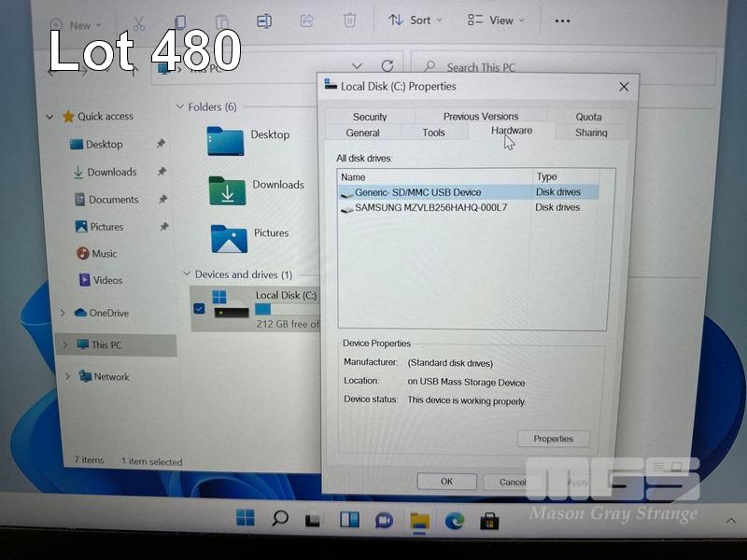Image resolution: width=747 pixels, height=560 pixels.
Task: Expand OneDrive in the navigation pane
Action: click(x=63, y=314)
